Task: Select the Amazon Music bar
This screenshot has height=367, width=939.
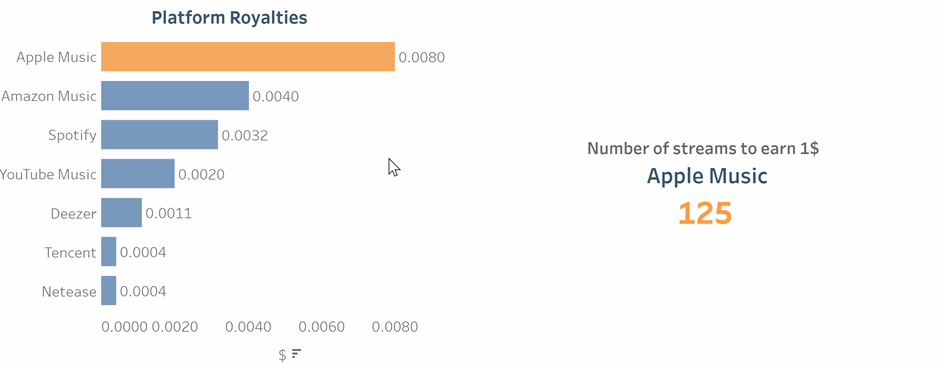Action: click(x=175, y=96)
